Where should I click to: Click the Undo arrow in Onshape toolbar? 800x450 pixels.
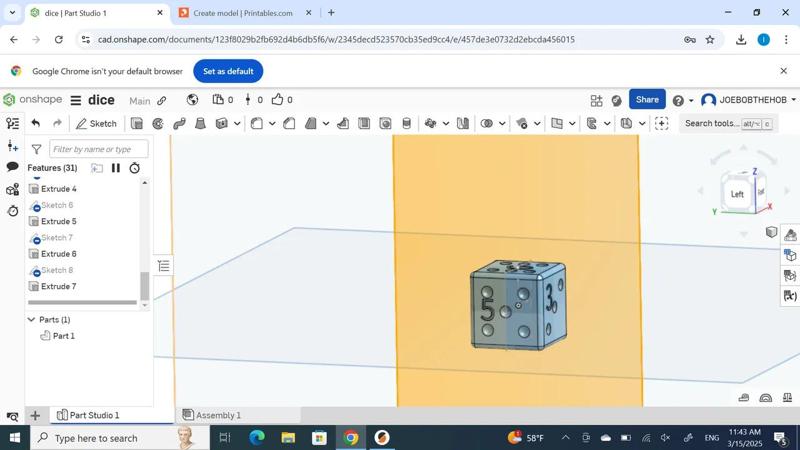tap(35, 123)
